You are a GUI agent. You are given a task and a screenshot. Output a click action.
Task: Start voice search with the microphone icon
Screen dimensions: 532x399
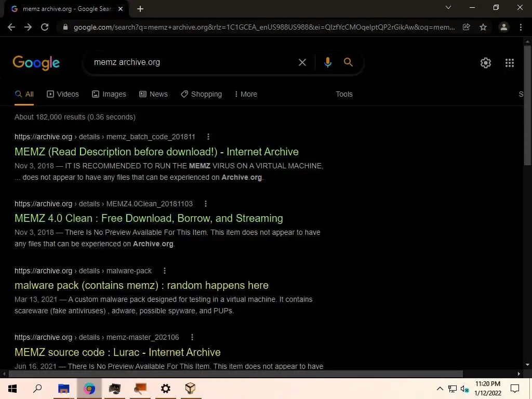pyautogui.click(x=327, y=62)
